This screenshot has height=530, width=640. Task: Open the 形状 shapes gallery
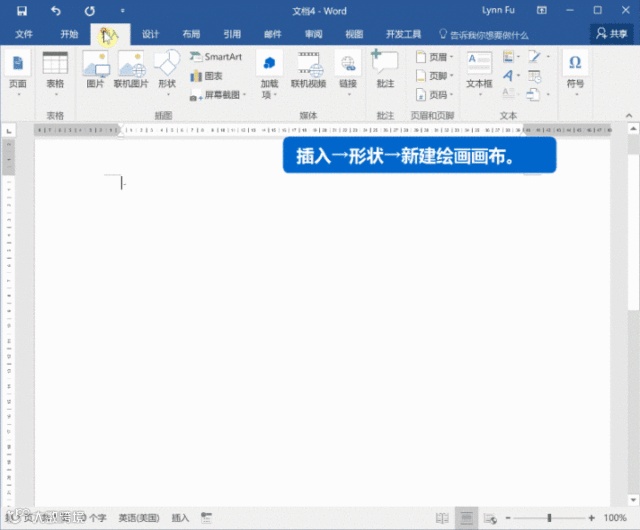pyautogui.click(x=167, y=73)
